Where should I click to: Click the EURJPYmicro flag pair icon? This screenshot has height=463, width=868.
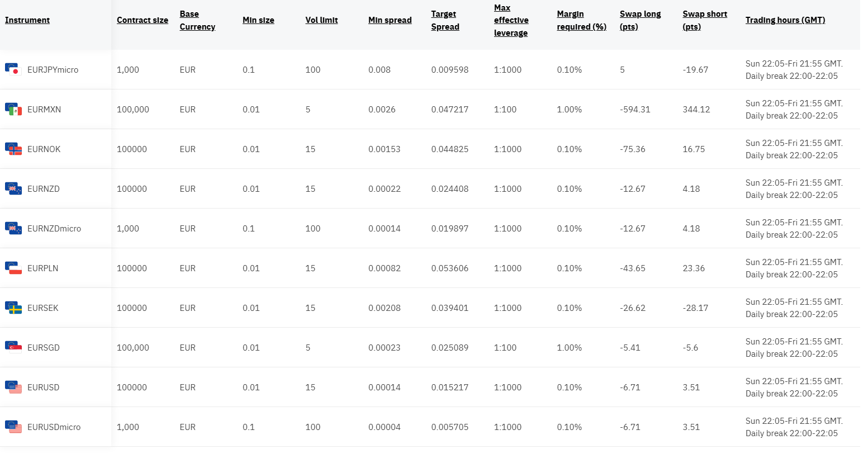tap(13, 69)
